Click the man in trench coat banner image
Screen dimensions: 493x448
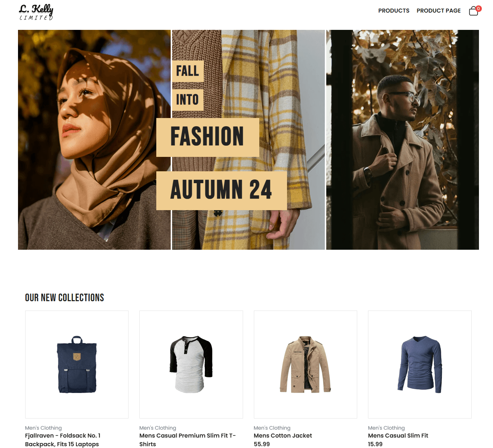[402, 140]
